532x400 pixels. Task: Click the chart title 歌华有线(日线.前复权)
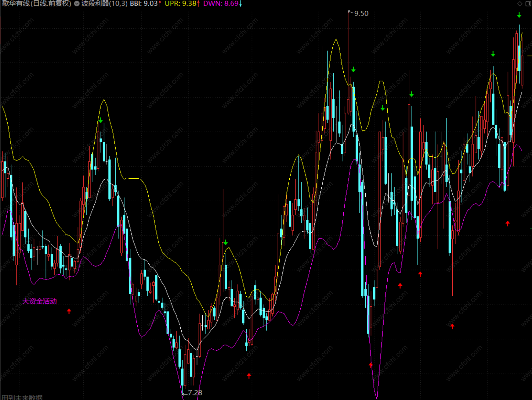[36, 4]
